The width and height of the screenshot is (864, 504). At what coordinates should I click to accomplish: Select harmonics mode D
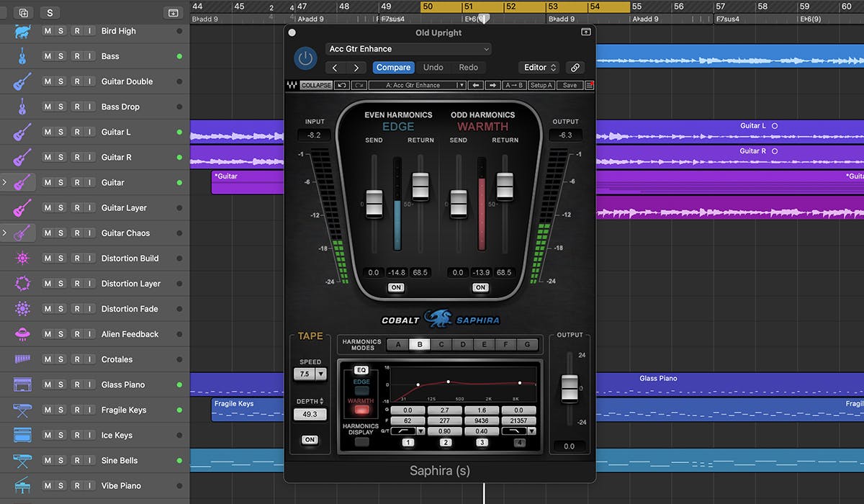[x=462, y=344]
